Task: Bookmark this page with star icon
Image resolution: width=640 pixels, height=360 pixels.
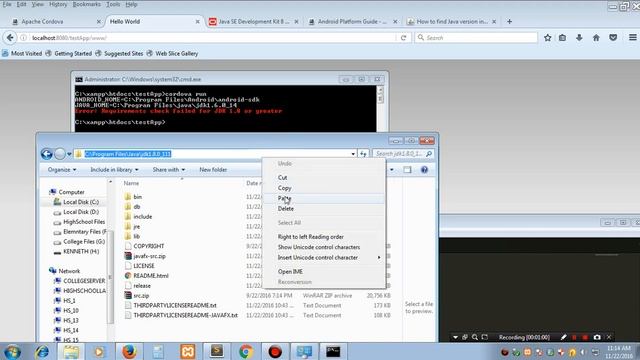Action: tap(547, 38)
